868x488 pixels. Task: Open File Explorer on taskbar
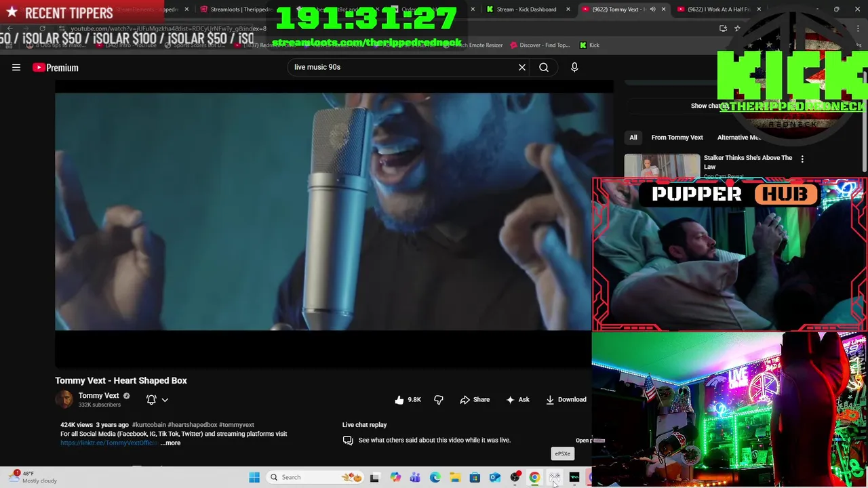point(455,477)
